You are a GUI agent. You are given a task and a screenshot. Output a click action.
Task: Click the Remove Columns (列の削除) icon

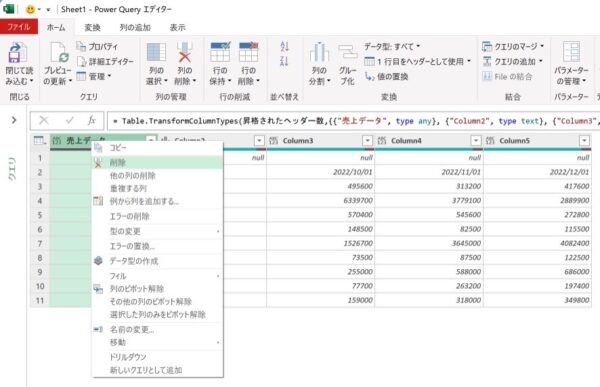184,52
